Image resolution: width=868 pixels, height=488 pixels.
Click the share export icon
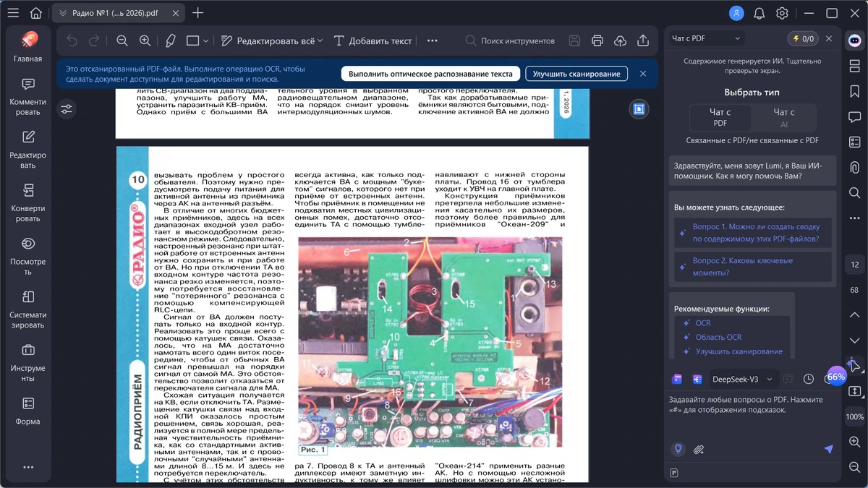(x=643, y=41)
